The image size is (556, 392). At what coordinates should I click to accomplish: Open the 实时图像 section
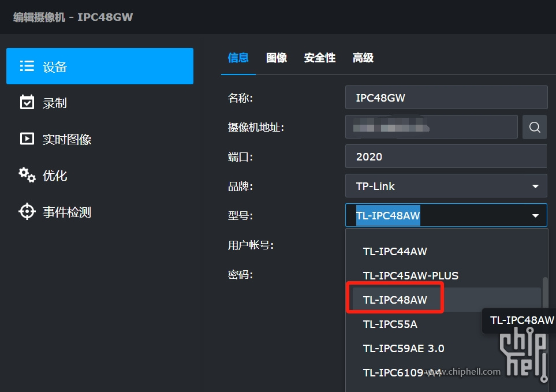(x=100, y=139)
